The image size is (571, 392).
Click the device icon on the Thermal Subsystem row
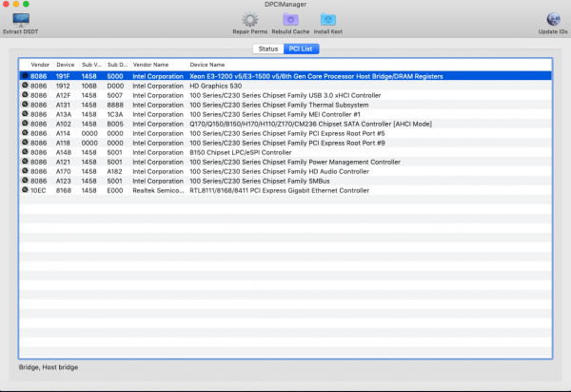[x=24, y=104]
